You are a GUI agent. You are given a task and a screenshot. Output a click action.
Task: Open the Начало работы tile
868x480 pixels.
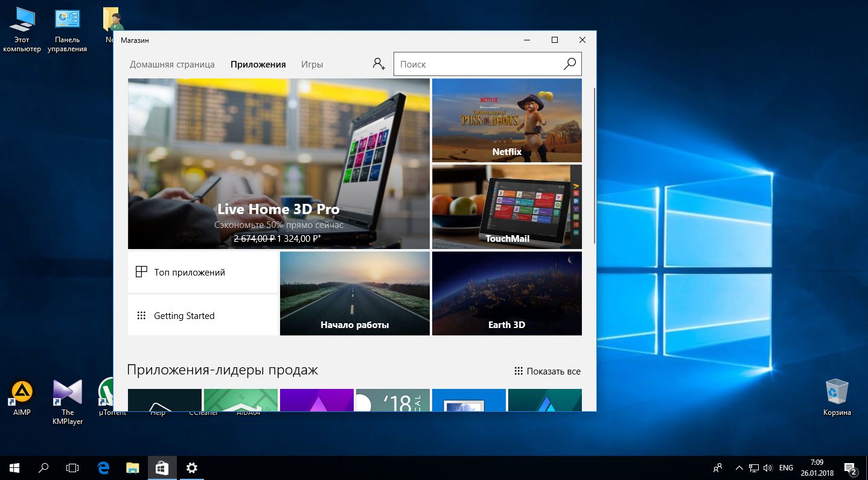(x=355, y=293)
